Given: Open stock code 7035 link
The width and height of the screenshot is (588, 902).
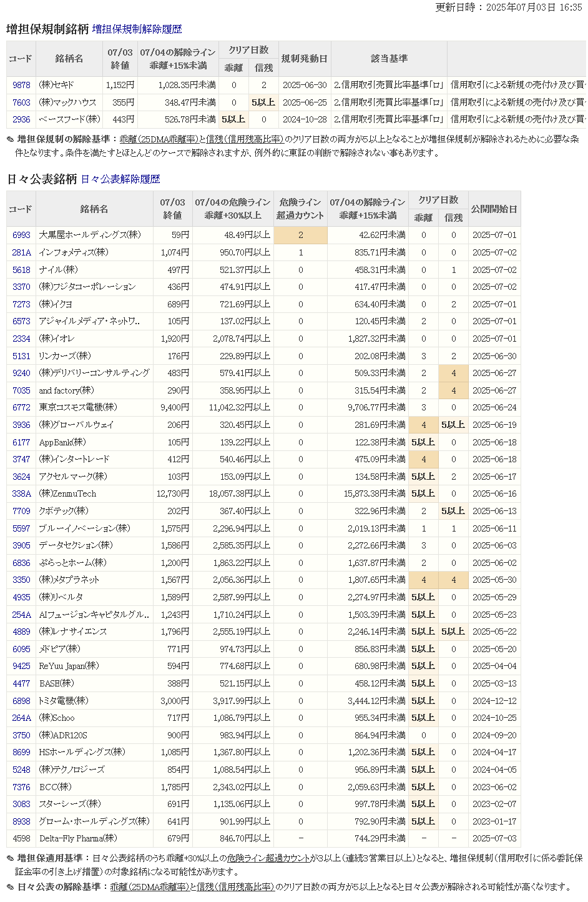Looking at the screenshot, I should coord(21,390).
